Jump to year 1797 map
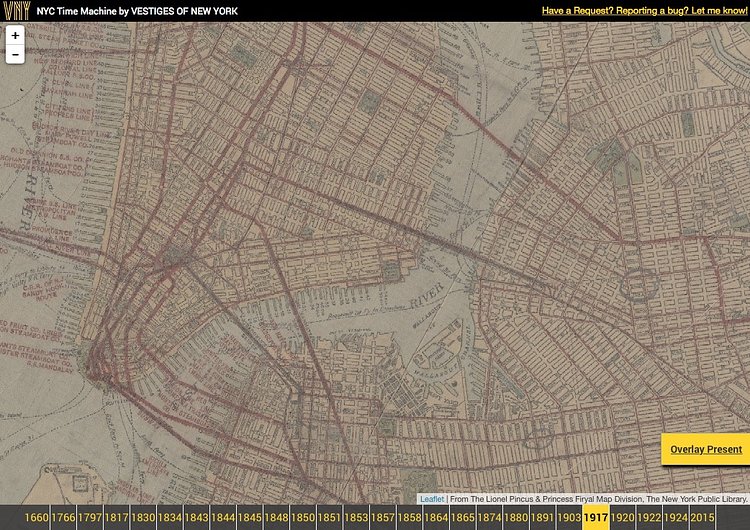This screenshot has height=530, width=750. pos(90,517)
